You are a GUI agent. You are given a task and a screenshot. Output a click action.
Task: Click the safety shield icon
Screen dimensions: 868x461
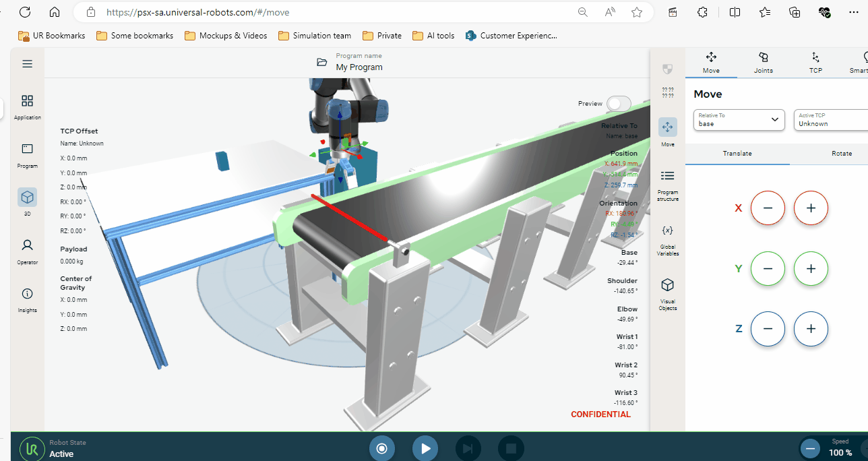tap(667, 69)
